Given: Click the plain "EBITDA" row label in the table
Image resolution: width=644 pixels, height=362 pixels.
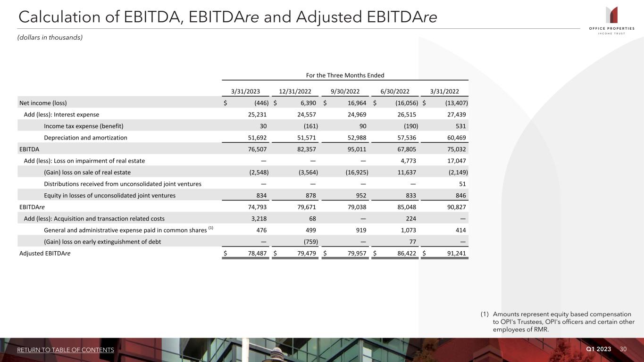Looking at the screenshot, I should (x=30, y=149).
